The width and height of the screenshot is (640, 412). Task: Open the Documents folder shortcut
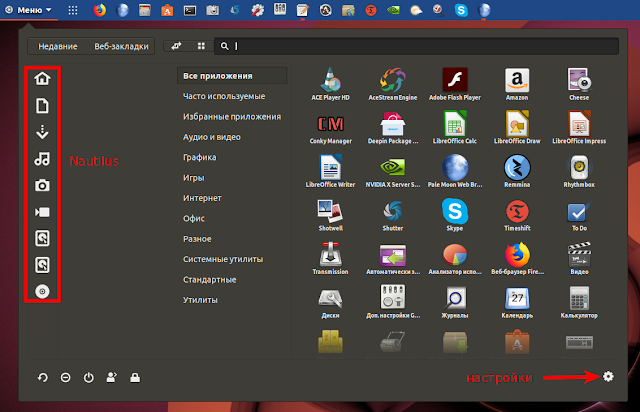(42, 106)
